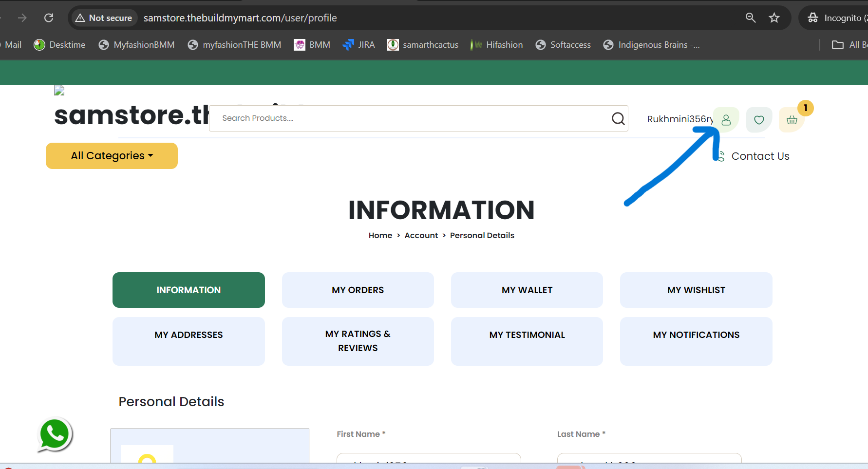This screenshot has height=469, width=868.
Task: Go forward using browser forward arrow
Action: pyautogui.click(x=22, y=18)
